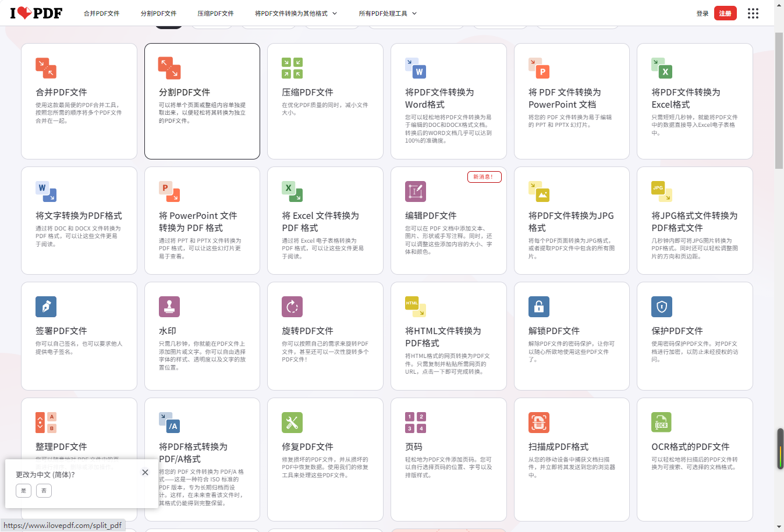Click the red 注册 button
784x532 pixels.
point(725,13)
